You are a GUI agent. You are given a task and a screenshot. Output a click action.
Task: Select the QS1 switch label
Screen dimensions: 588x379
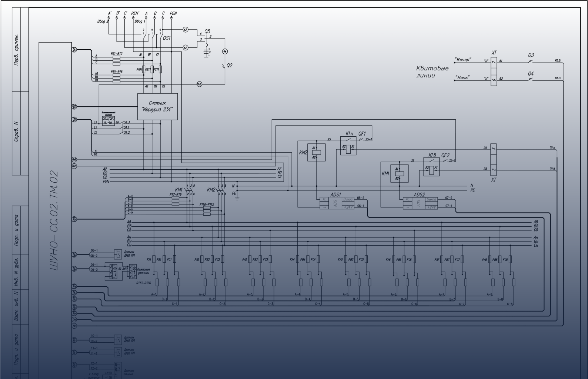167,38
